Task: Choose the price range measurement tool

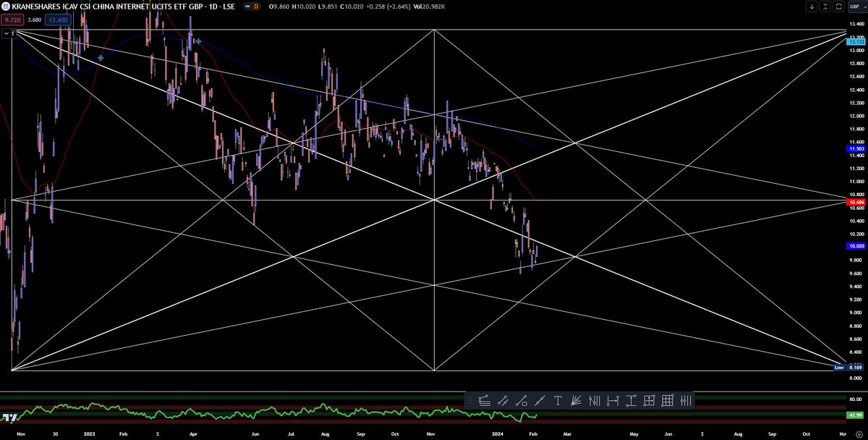Action: click(x=631, y=400)
